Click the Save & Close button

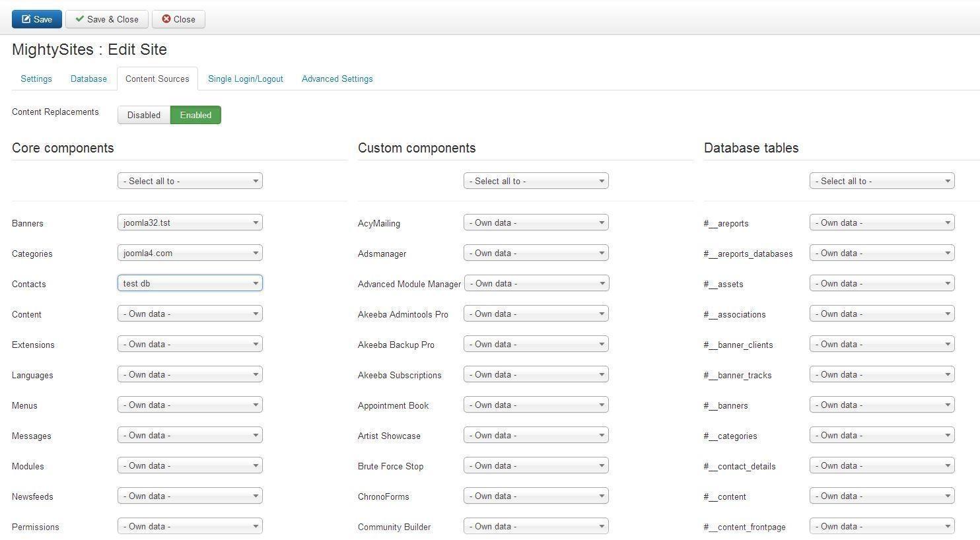[106, 19]
